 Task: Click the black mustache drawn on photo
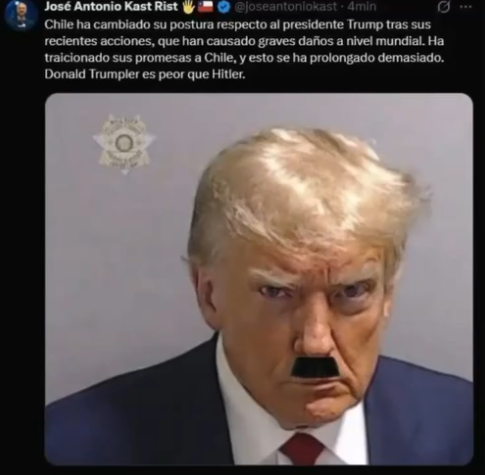[314, 367]
